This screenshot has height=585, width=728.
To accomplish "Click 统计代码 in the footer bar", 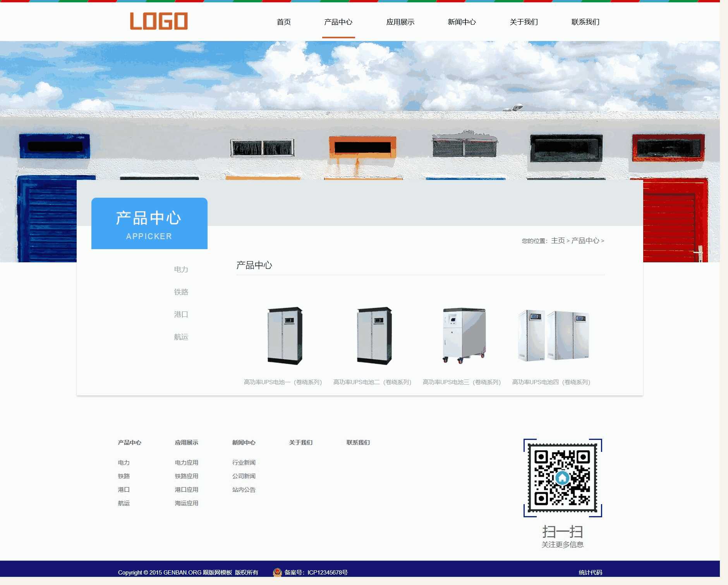I will [590, 573].
